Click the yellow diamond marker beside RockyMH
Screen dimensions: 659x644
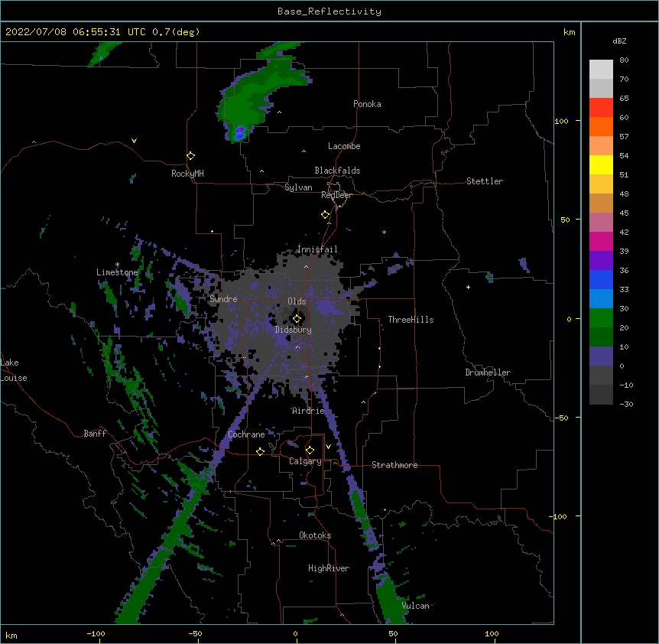(x=190, y=155)
